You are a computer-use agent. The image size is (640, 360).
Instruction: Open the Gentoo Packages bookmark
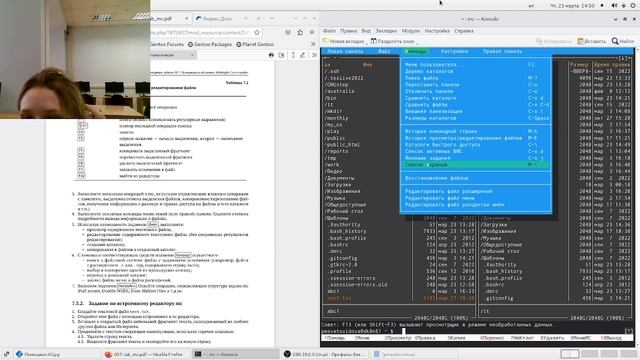(210, 44)
